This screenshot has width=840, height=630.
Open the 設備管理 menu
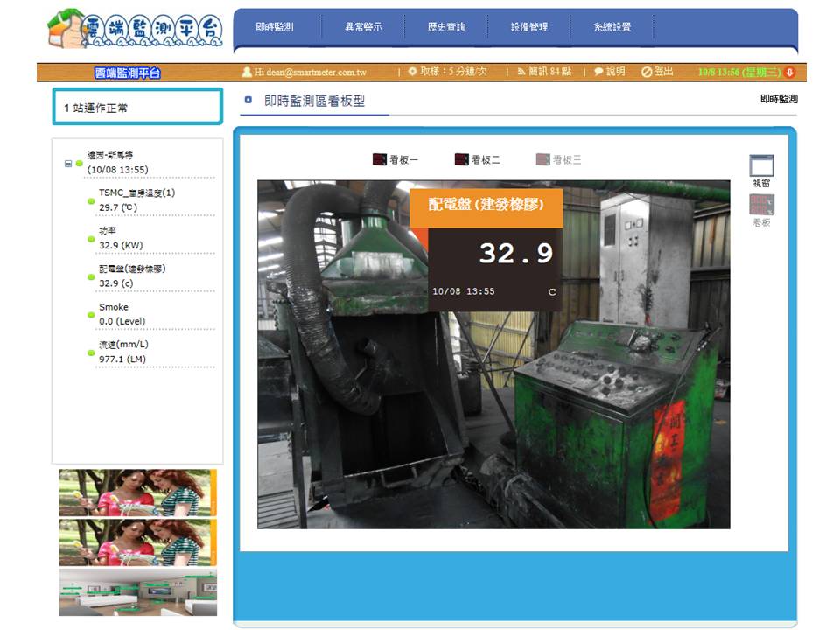pos(529,27)
